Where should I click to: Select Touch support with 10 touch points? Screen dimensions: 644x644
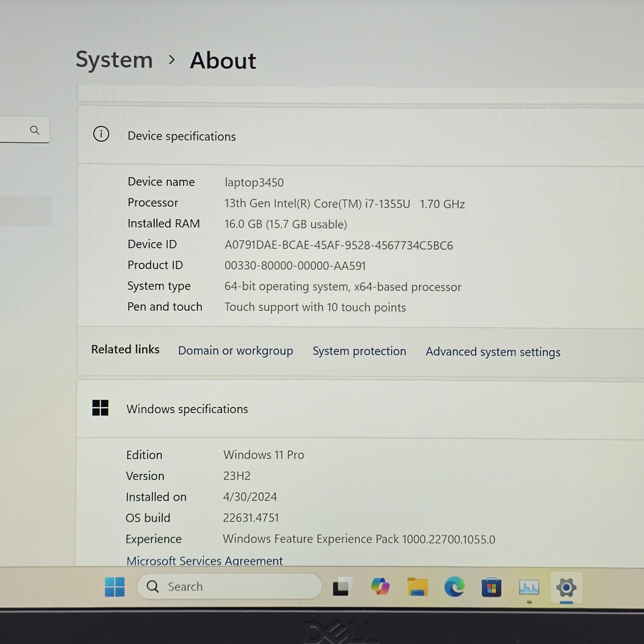pos(315,308)
